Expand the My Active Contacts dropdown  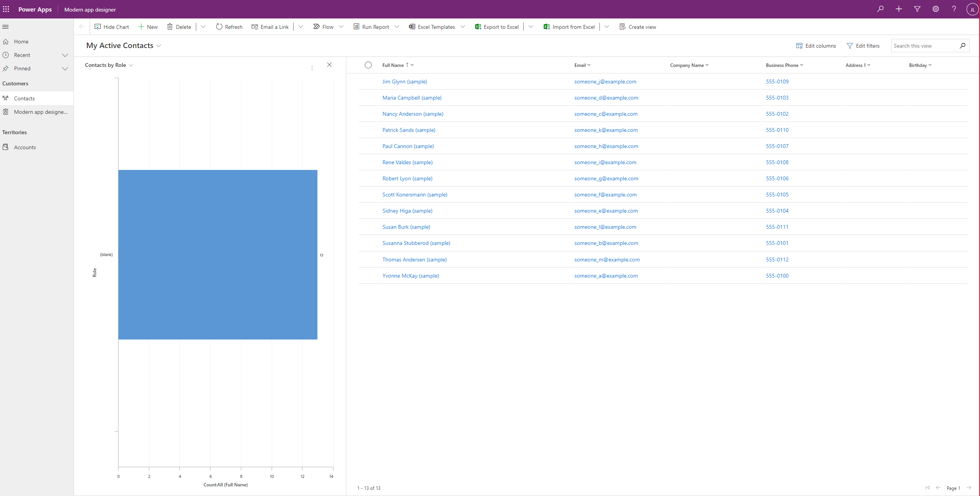160,45
